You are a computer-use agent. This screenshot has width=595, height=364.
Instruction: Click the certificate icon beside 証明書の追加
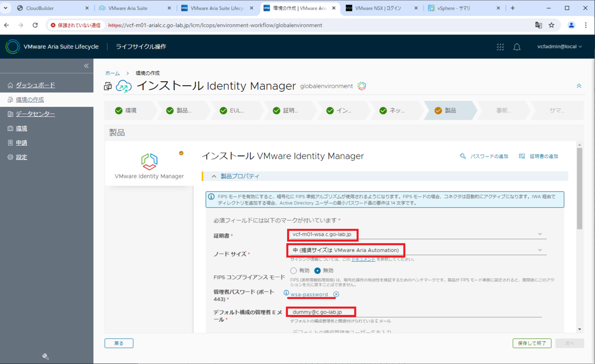coord(522,156)
